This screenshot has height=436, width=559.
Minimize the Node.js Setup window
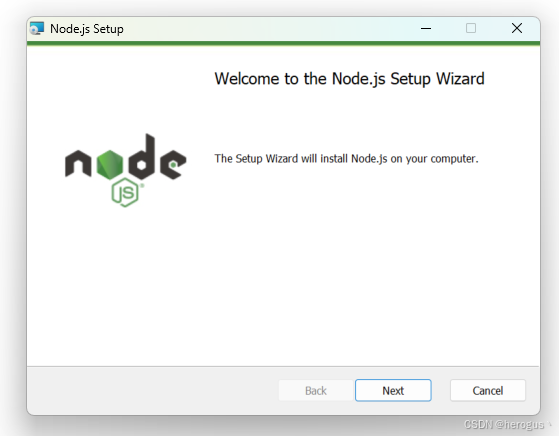pyautogui.click(x=426, y=29)
